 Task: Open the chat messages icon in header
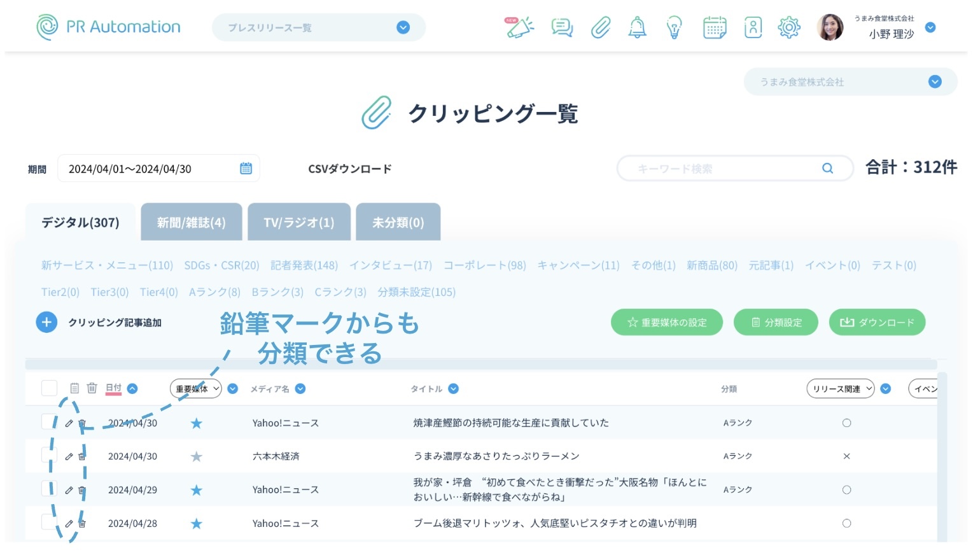tap(561, 27)
